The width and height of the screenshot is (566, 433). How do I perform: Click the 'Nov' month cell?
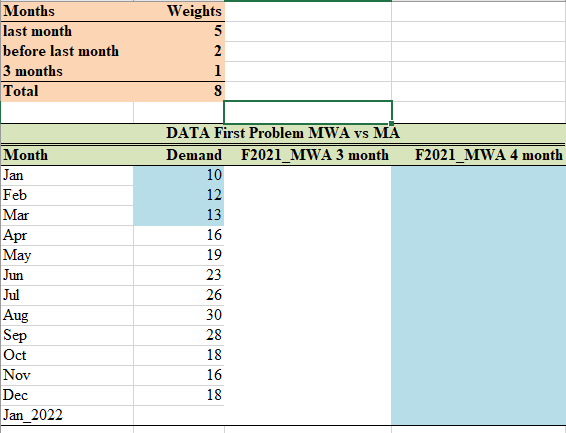(67, 375)
